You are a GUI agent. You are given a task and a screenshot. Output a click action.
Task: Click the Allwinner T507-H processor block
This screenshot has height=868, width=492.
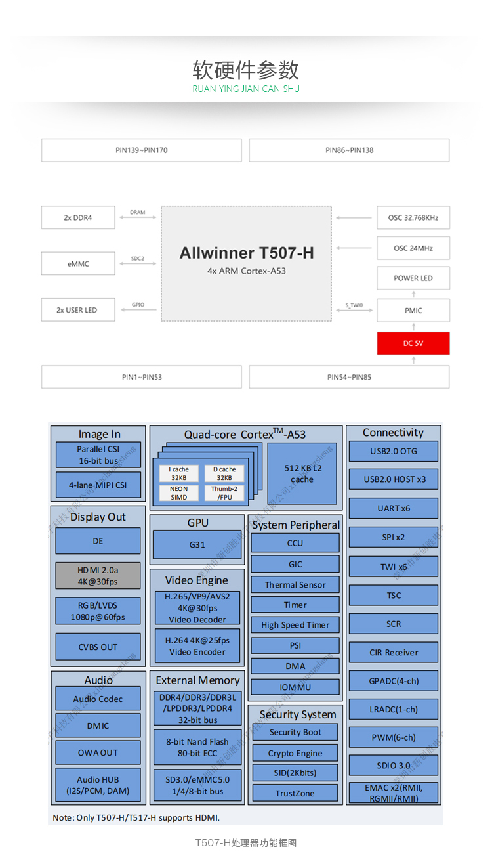247,263
